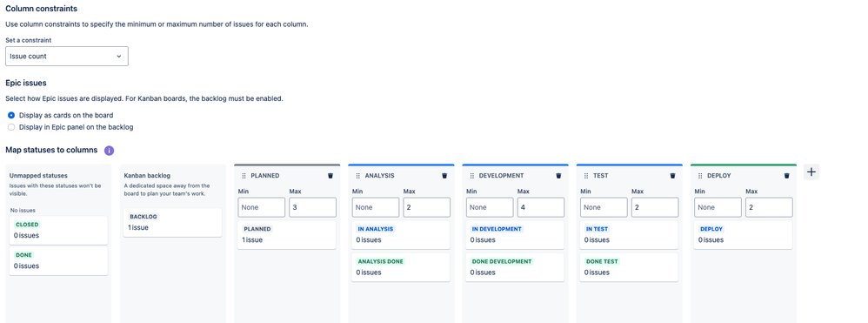Image resolution: width=868 pixels, height=323 pixels.
Task: Click the Min field of DEPLOY column
Action: click(718, 207)
